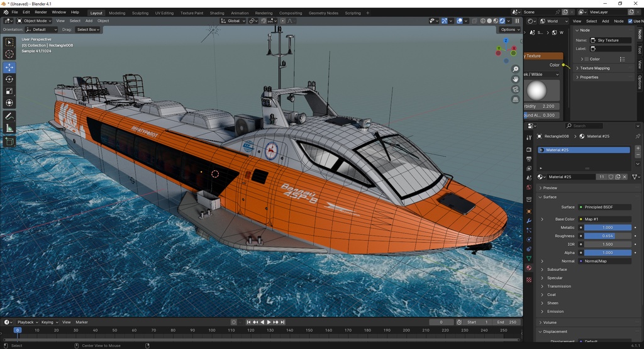Pause the viewport render preview
The height and width of the screenshot is (349, 644).
pos(517,21)
